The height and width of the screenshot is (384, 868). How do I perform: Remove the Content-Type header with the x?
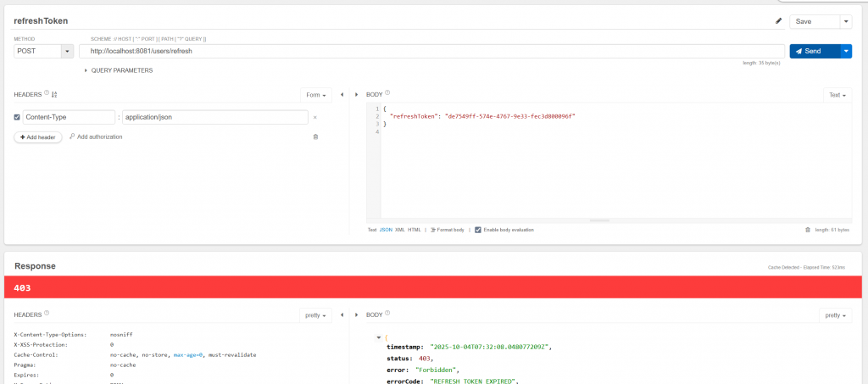[x=315, y=117]
